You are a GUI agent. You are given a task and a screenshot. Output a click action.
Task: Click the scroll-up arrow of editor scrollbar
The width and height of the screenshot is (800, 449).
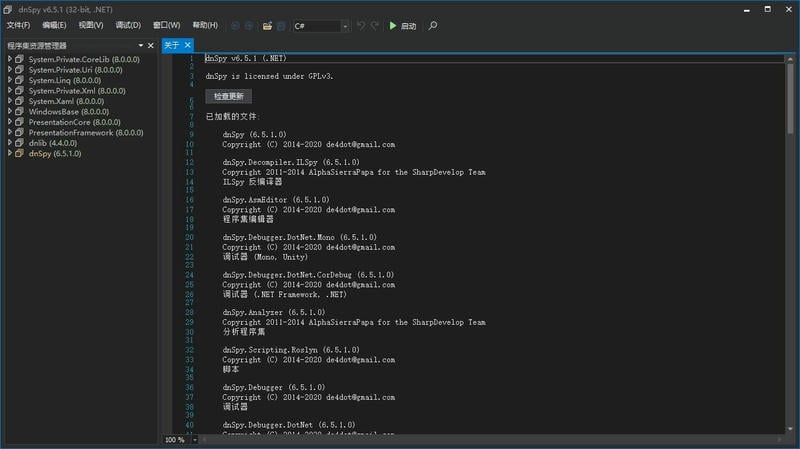[790, 59]
